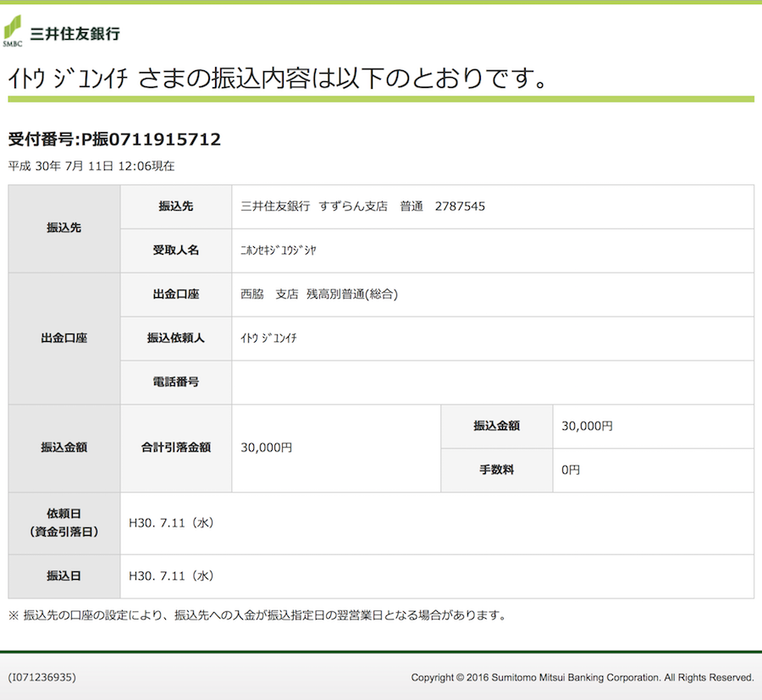Click the 出金口座 section header

pyautogui.click(x=63, y=339)
